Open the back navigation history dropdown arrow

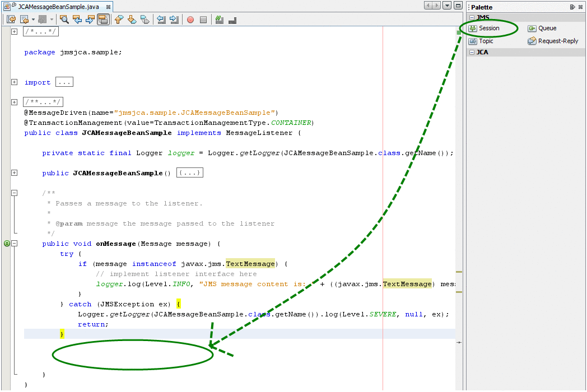click(33, 20)
